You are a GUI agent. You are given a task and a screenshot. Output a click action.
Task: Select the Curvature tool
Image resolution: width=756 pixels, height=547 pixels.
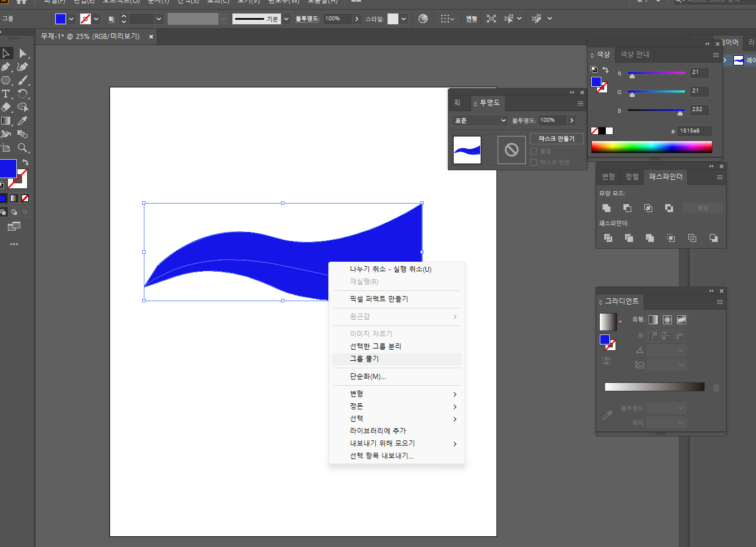point(23,67)
